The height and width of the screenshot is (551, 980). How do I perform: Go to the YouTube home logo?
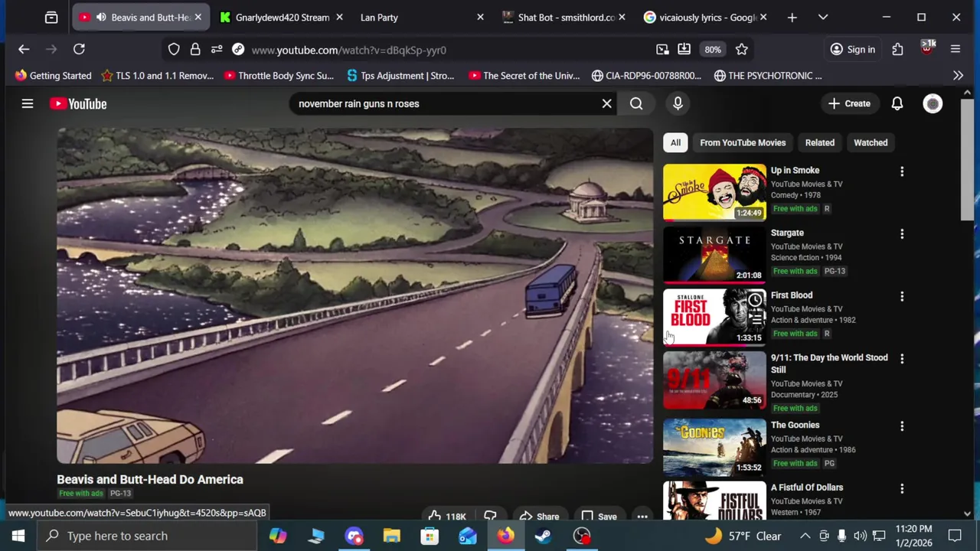coord(78,103)
